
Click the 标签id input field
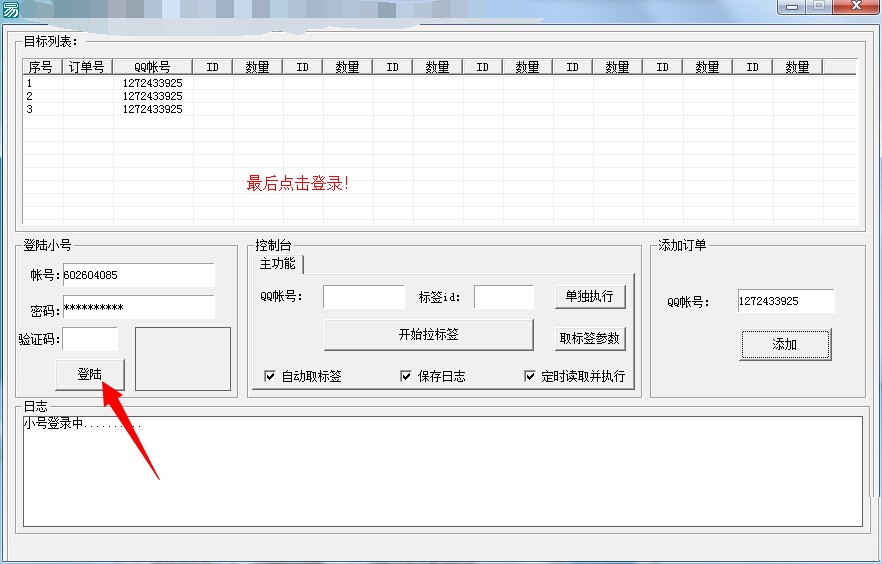coord(503,296)
